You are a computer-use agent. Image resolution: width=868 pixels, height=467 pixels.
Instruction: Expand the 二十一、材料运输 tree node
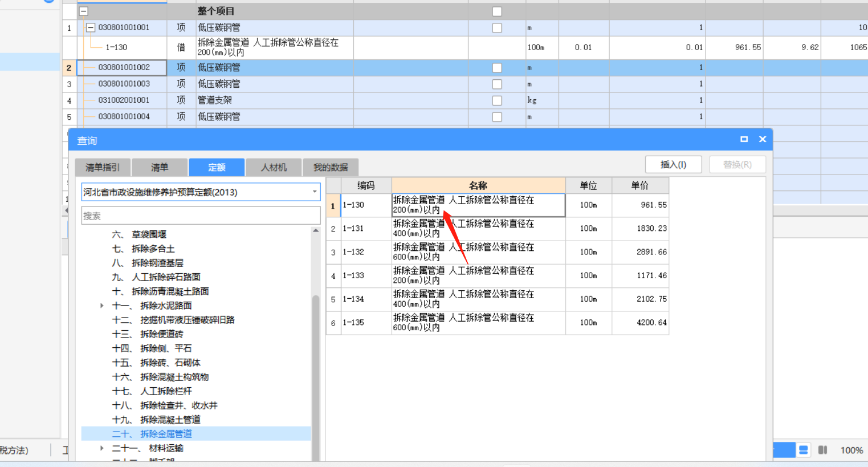point(102,448)
